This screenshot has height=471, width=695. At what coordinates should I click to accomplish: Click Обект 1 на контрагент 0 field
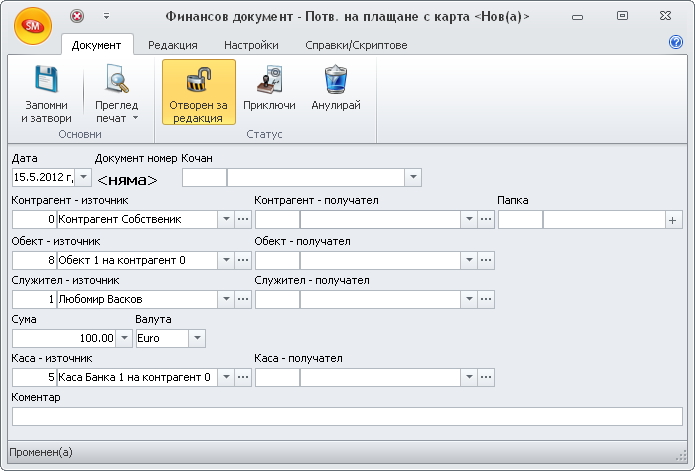[x=137, y=260]
